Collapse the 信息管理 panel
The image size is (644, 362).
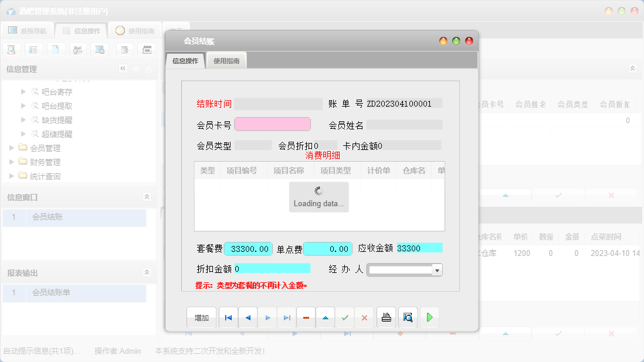pyautogui.click(x=123, y=69)
